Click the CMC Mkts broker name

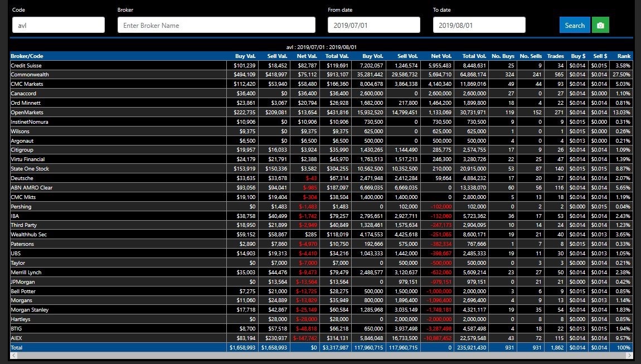[x=23, y=197]
